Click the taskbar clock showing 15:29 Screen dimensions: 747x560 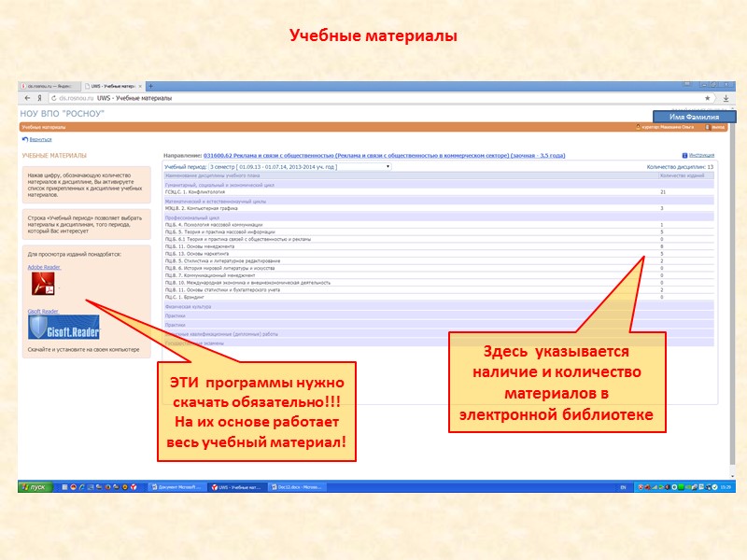click(x=726, y=487)
